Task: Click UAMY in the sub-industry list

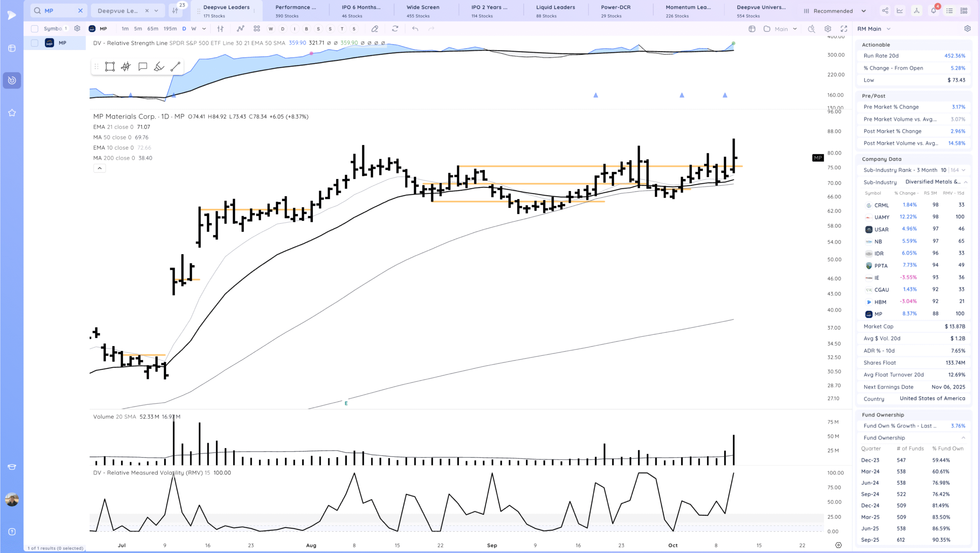Action: pyautogui.click(x=882, y=217)
